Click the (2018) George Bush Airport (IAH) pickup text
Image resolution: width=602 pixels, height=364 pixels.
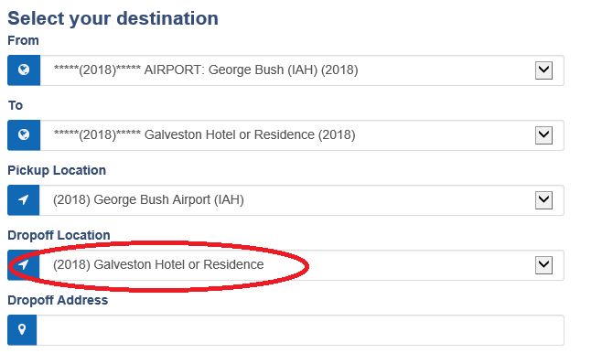tap(148, 199)
